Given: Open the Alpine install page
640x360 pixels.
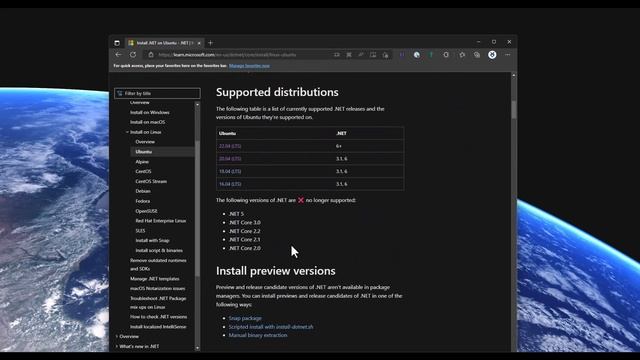Looking at the screenshot, I should coord(142,162).
